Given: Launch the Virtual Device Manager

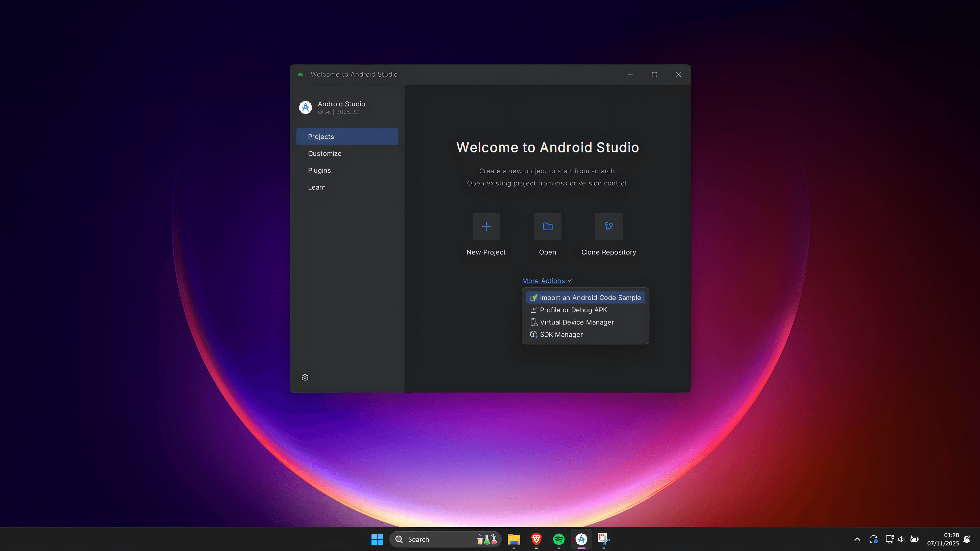Looking at the screenshot, I should [576, 322].
